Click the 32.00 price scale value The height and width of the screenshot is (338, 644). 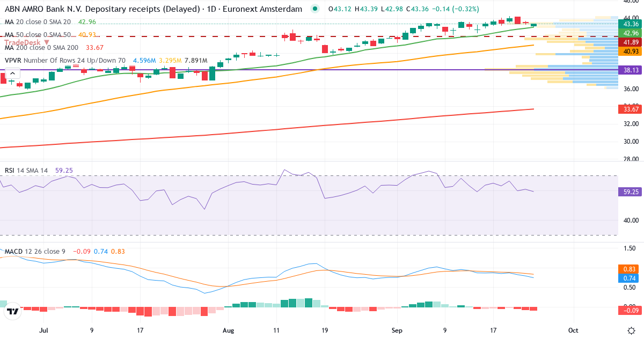click(x=631, y=124)
